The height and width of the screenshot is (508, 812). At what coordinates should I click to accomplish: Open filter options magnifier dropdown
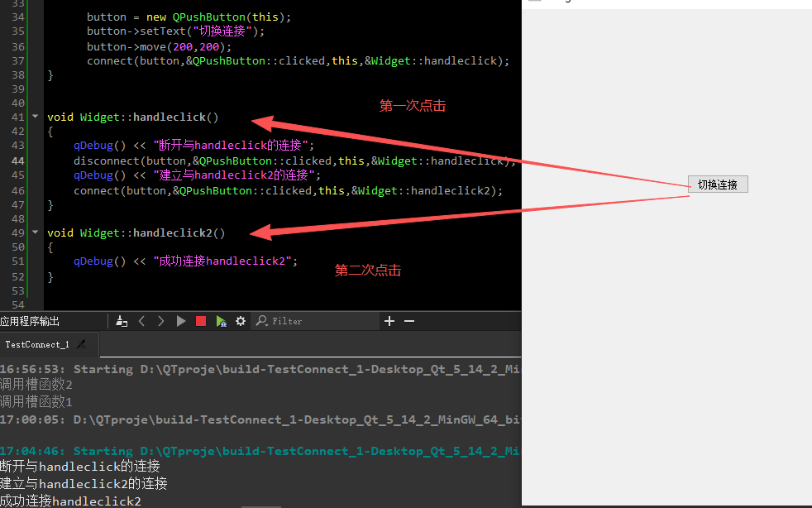262,321
